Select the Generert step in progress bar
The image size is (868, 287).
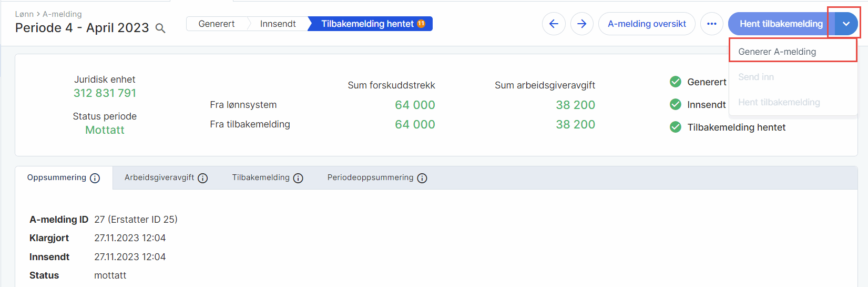[217, 24]
